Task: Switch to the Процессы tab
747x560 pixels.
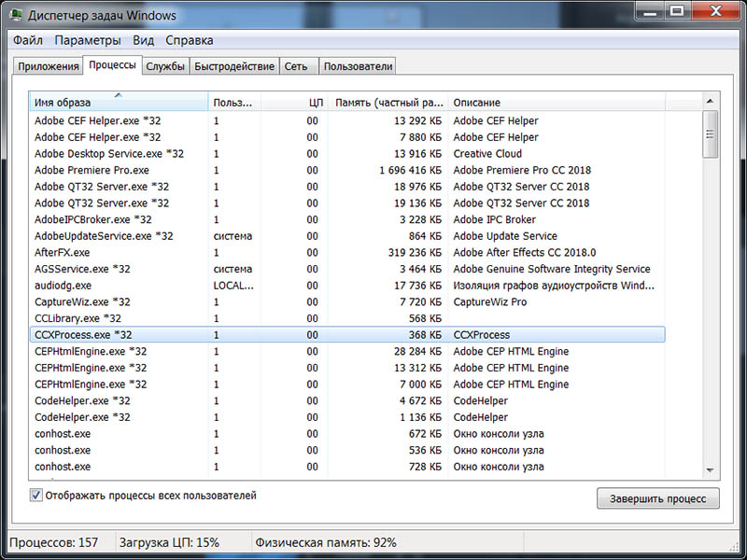Action: point(112,64)
